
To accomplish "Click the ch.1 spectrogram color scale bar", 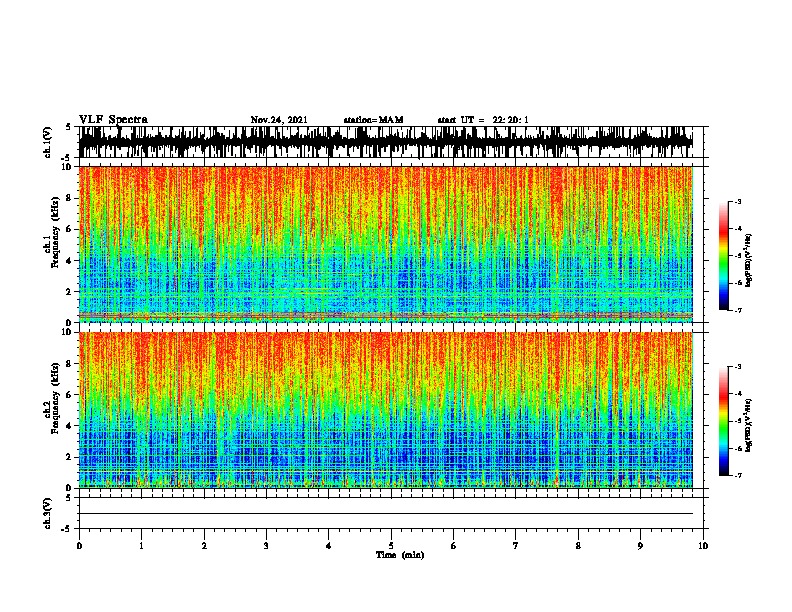I will click(x=724, y=256).
